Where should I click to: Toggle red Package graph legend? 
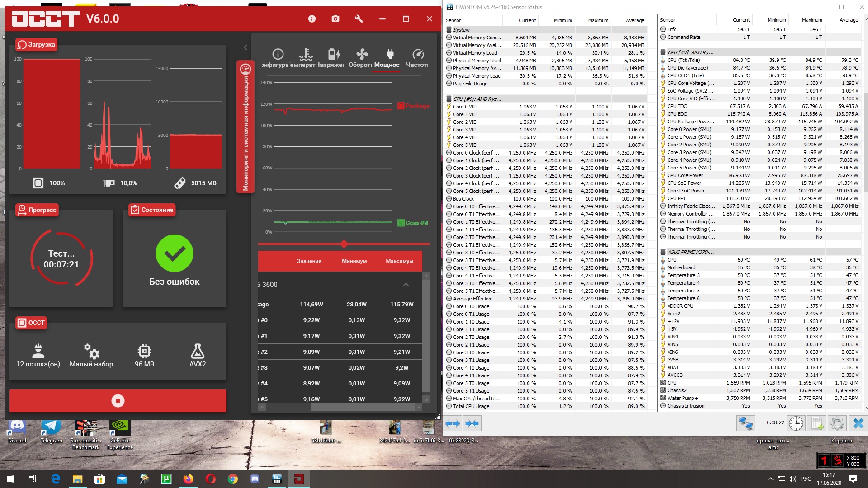[414, 106]
